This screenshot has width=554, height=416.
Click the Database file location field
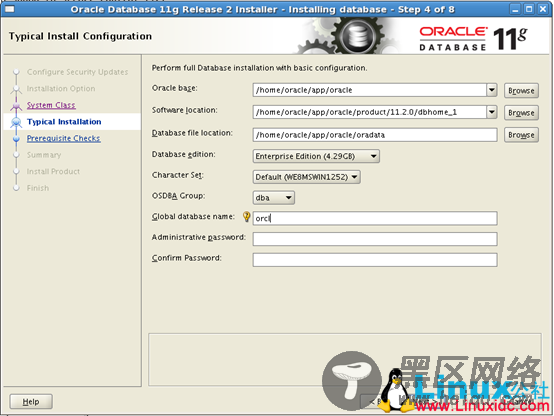pyautogui.click(x=375, y=135)
